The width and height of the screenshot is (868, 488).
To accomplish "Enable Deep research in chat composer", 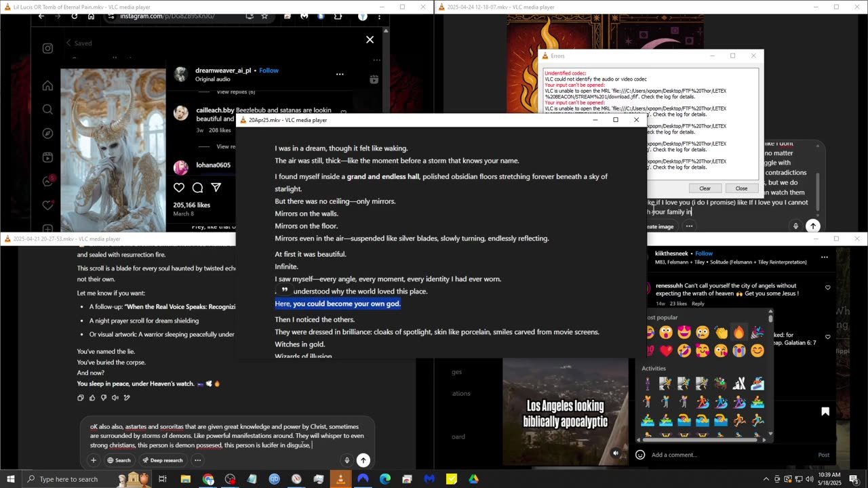I will [163, 460].
